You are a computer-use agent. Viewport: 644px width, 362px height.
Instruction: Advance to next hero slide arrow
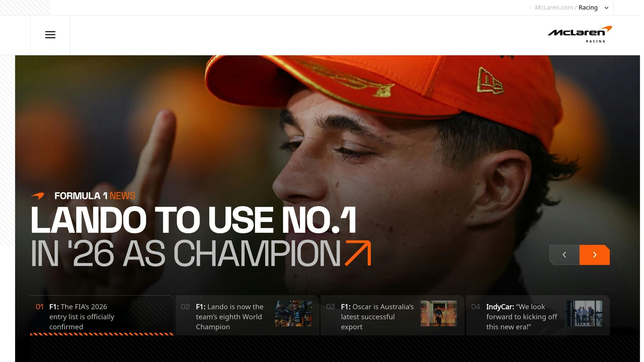(x=595, y=255)
